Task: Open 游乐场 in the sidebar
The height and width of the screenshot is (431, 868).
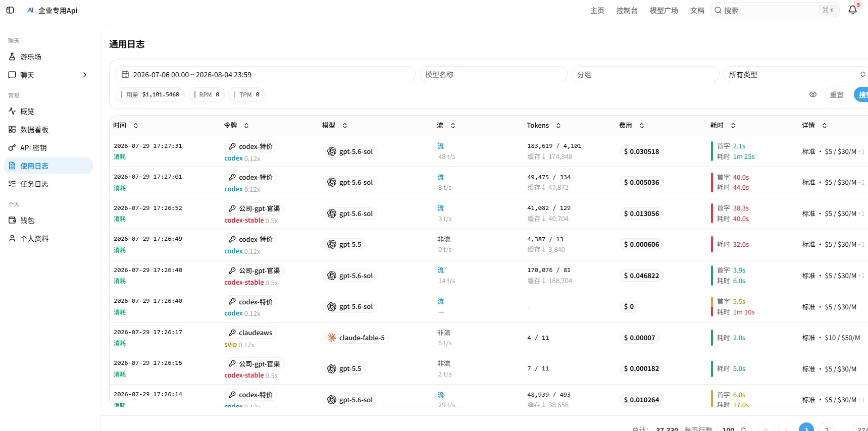Action: click(x=48, y=57)
